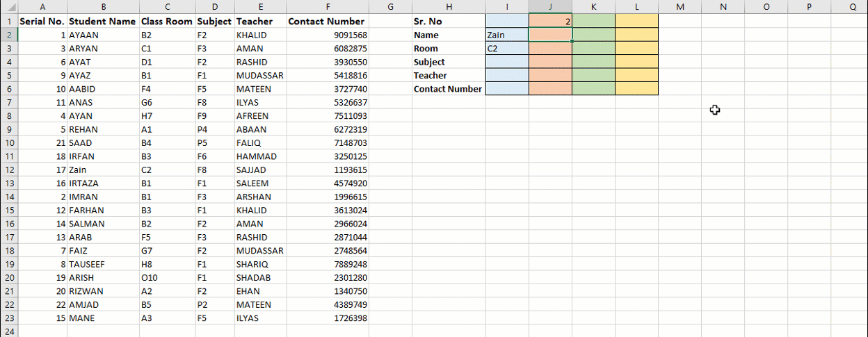Click the 'Contact Number' header cell in column F

point(328,22)
